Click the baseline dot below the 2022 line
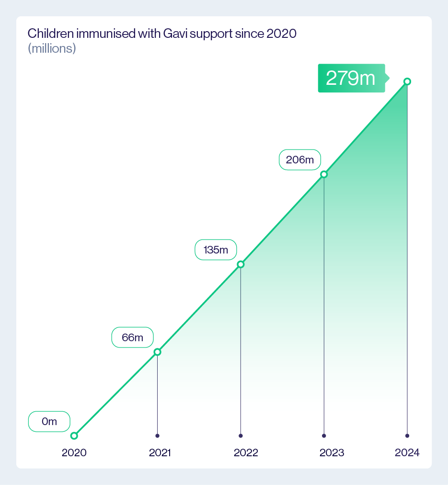448x485 pixels. coord(241,436)
